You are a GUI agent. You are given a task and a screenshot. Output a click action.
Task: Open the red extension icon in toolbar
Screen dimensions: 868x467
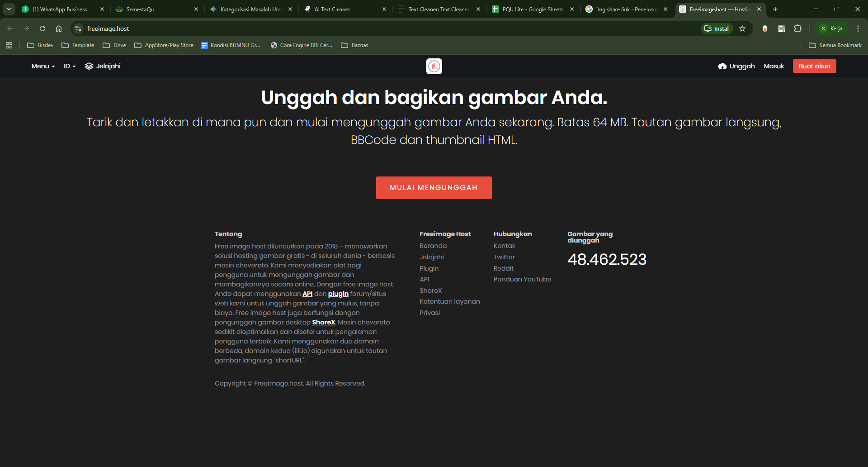[x=765, y=29]
